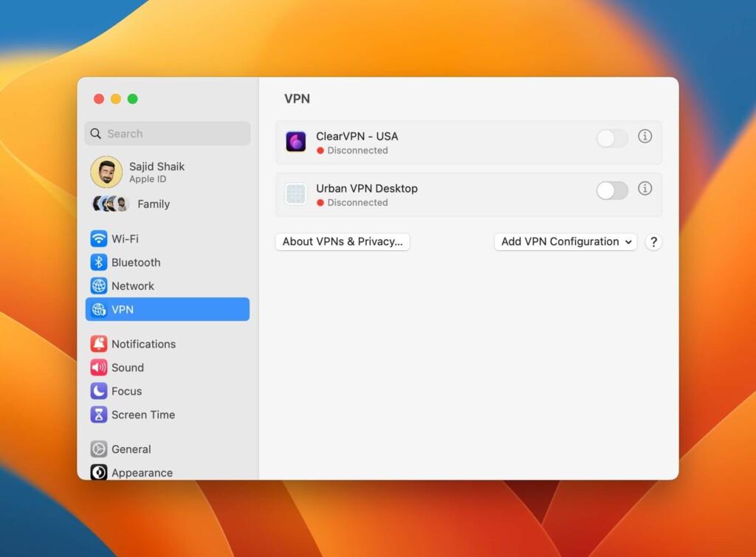Click the Urban VPN Desktop icon
This screenshot has width=756, height=557.
[296, 194]
